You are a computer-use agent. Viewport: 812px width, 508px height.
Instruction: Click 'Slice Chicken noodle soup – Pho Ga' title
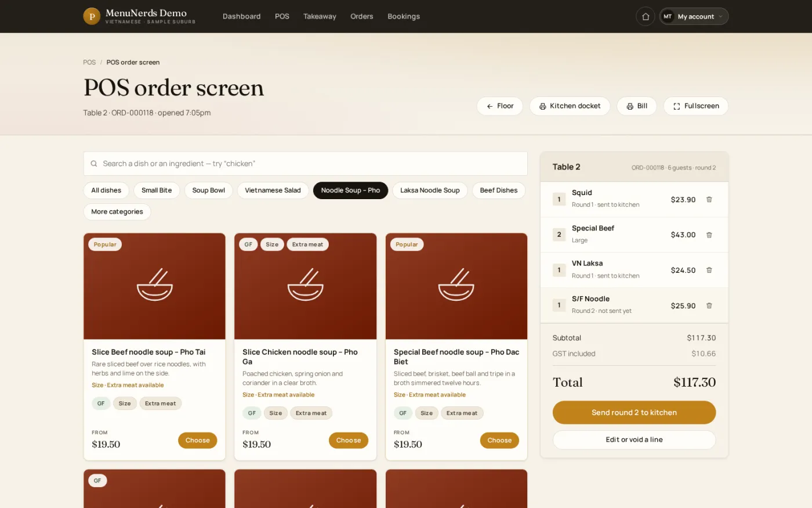coord(300,357)
